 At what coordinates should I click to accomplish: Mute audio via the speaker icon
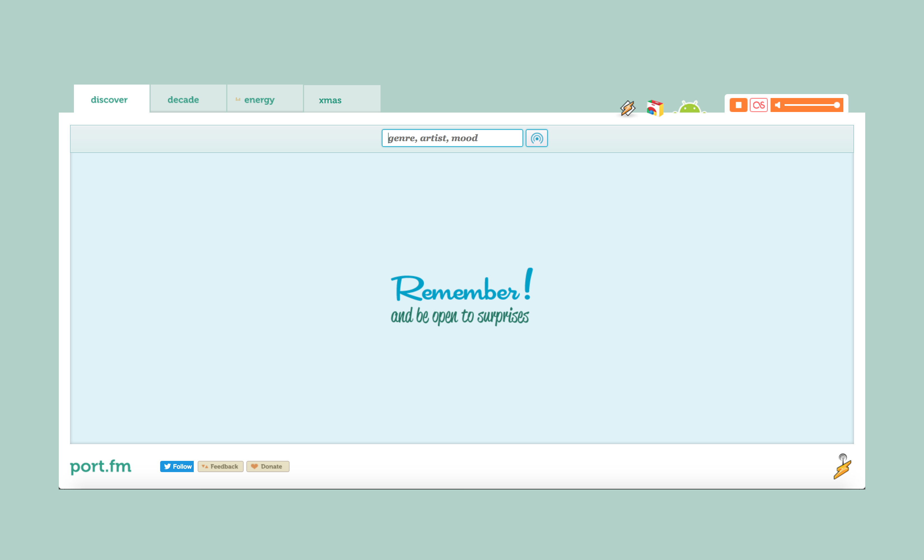777,105
